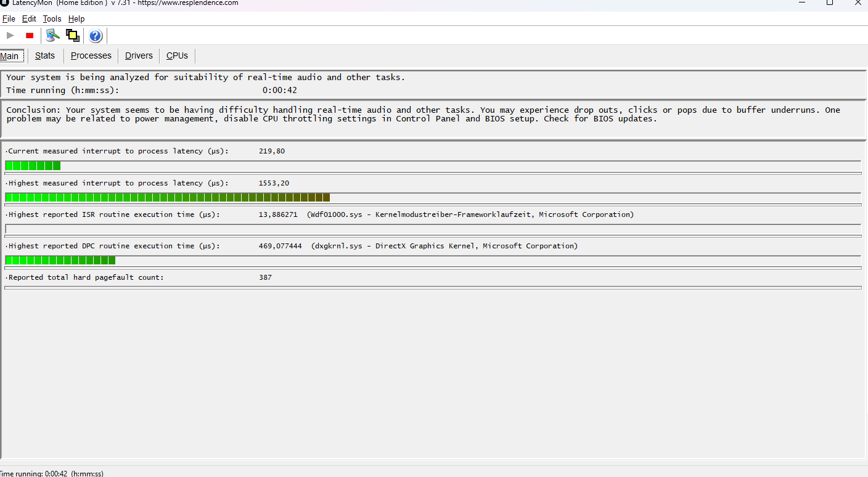Click the 'Highest reported DPC routine execution time' label
Image resolution: width=868 pixels, height=477 pixels.
(114, 246)
